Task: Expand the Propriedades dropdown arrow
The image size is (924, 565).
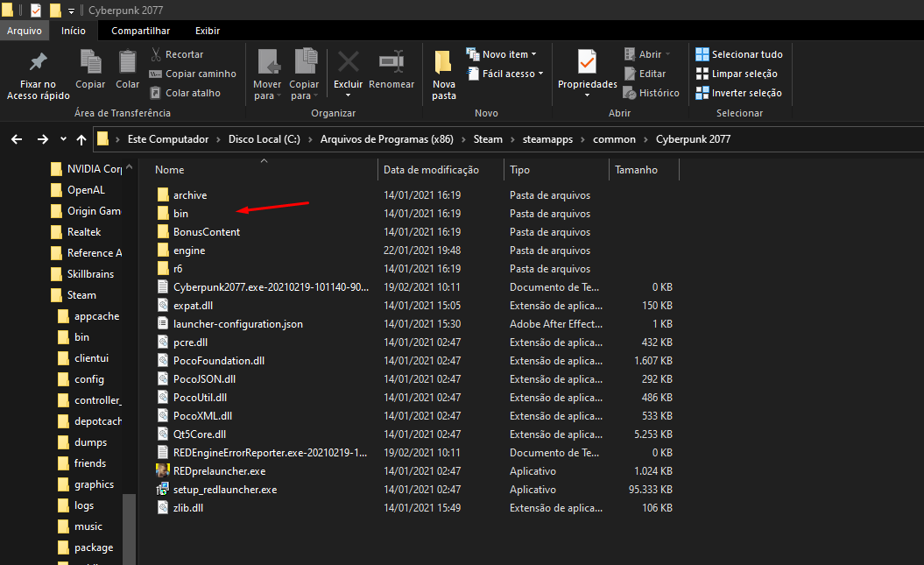Action: tap(587, 95)
